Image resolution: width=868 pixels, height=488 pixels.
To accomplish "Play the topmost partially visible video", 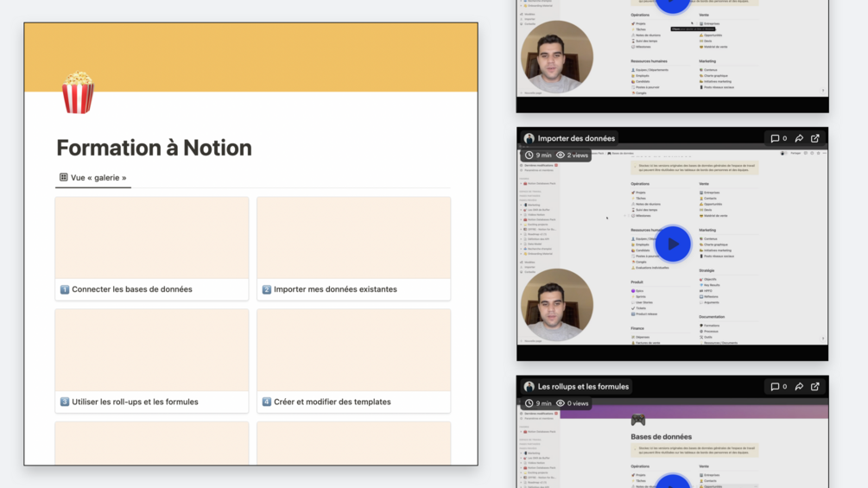I will pos(673,5).
